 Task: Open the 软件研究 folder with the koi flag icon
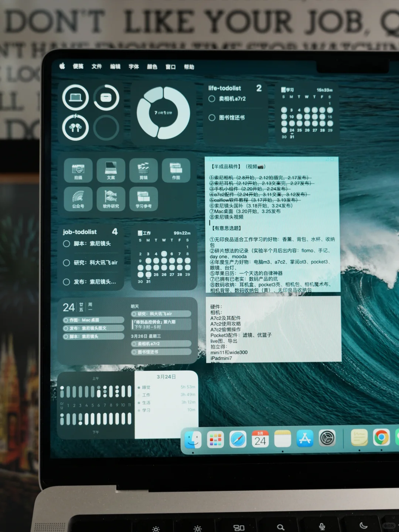pyautogui.click(x=111, y=199)
